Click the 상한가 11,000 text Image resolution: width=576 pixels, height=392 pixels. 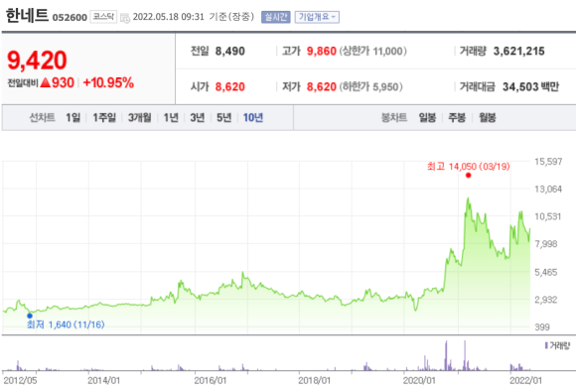pyautogui.click(x=372, y=52)
